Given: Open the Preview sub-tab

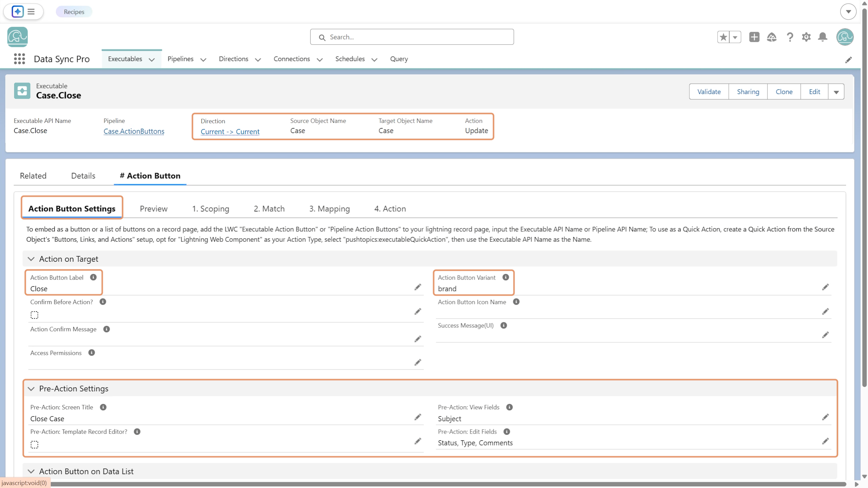Looking at the screenshot, I should point(154,209).
